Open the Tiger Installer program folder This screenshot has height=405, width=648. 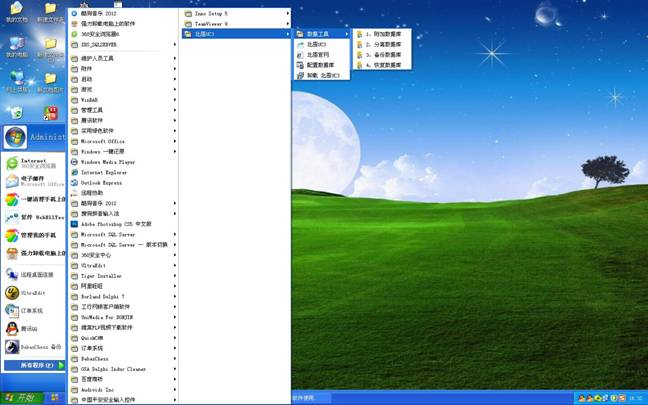click(124, 276)
